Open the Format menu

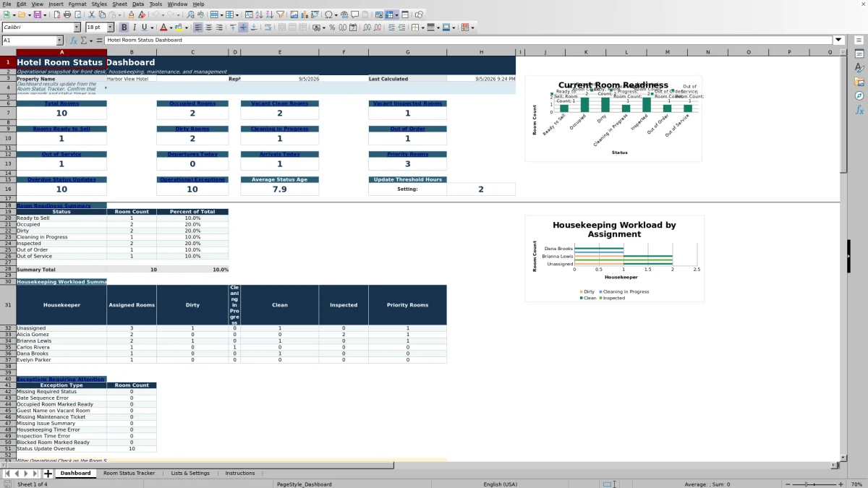coord(77,4)
